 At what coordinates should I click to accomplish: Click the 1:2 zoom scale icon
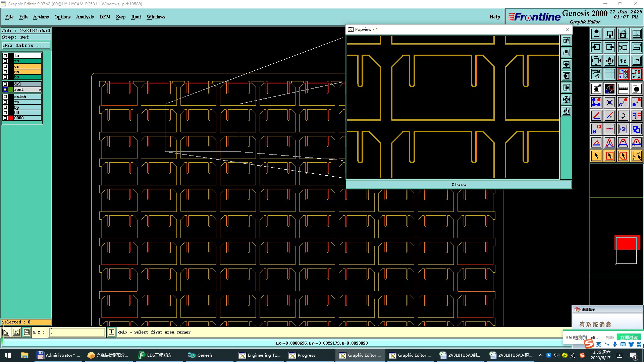[623, 61]
